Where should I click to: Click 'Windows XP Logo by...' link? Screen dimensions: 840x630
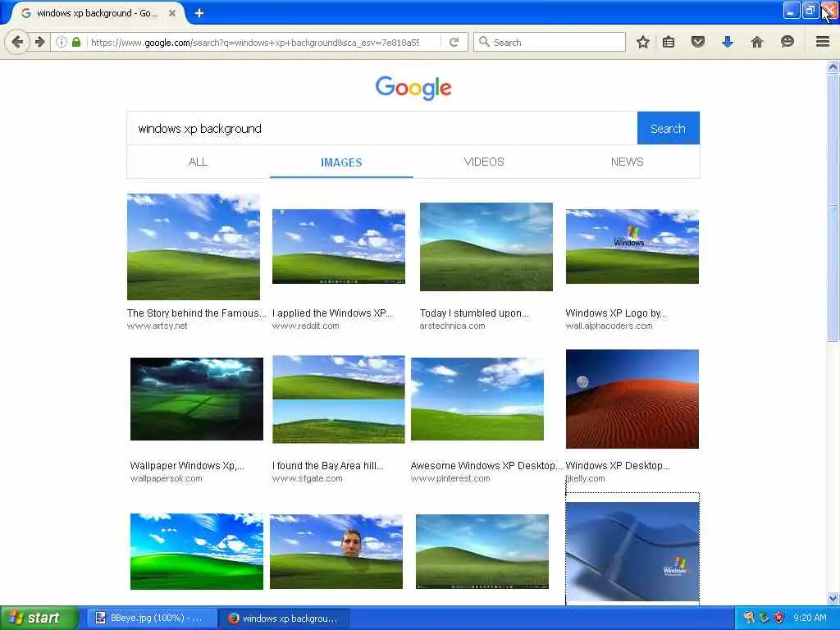click(x=616, y=313)
